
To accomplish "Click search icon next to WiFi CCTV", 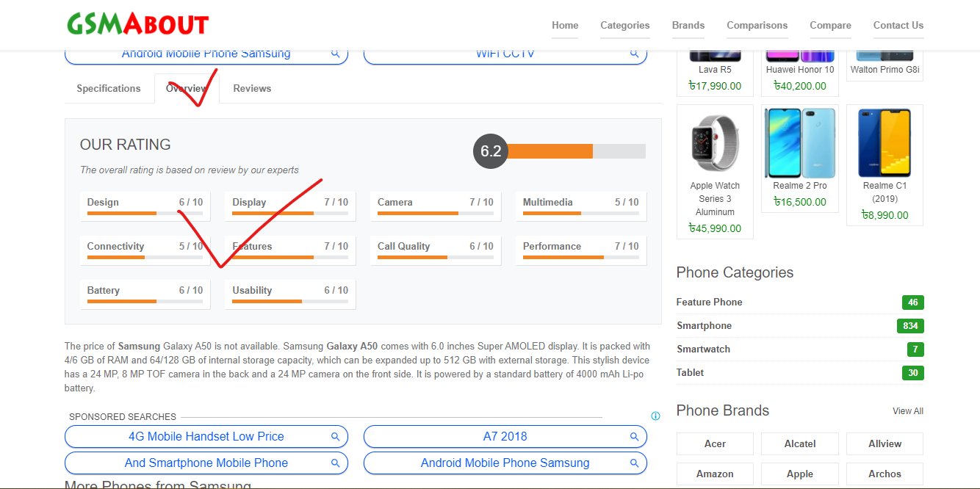I will tap(634, 54).
